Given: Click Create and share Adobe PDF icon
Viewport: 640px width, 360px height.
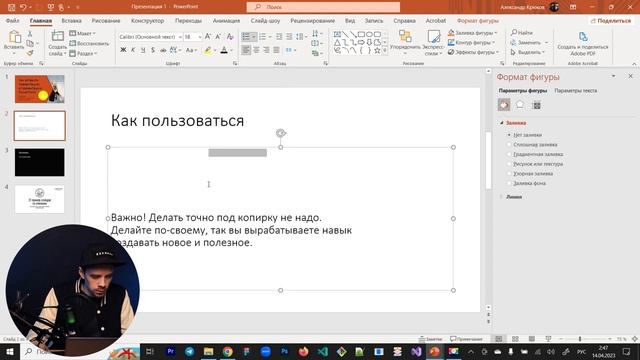Looking at the screenshot, I should [x=583, y=37].
